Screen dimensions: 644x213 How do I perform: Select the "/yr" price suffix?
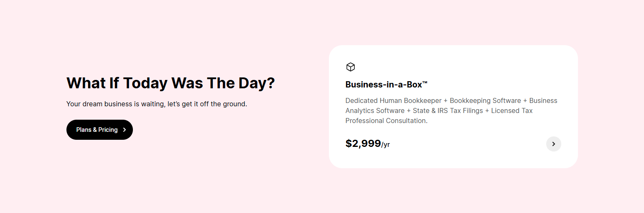pos(386,145)
